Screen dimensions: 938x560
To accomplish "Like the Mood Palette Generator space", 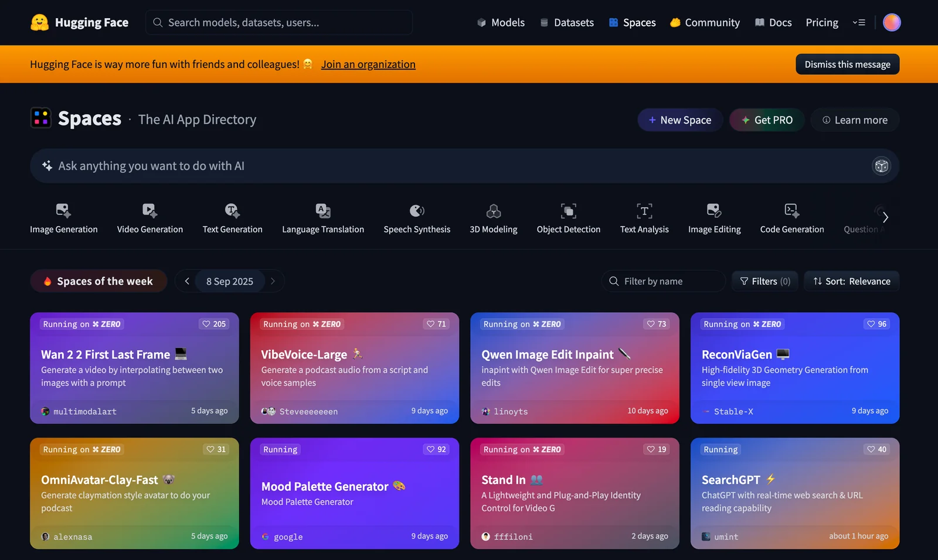I will (x=436, y=449).
